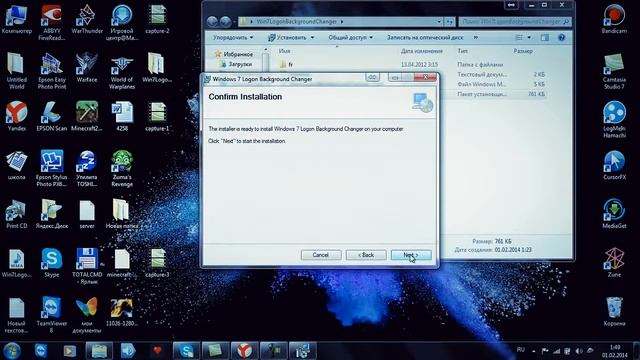
Task: Select the MediaGet desktop icon
Action: click(x=614, y=214)
